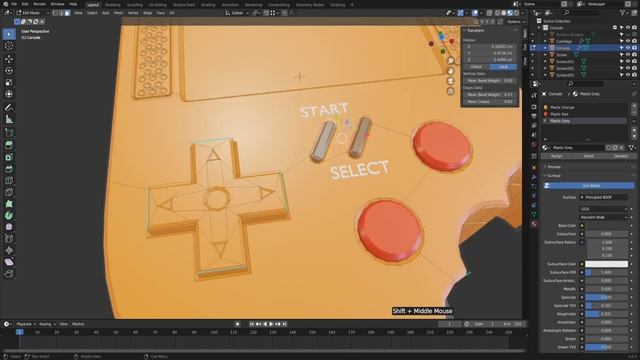Select the Add Cube tool
Image resolution: width=640 pixels, height=360 pixels.
9,133
